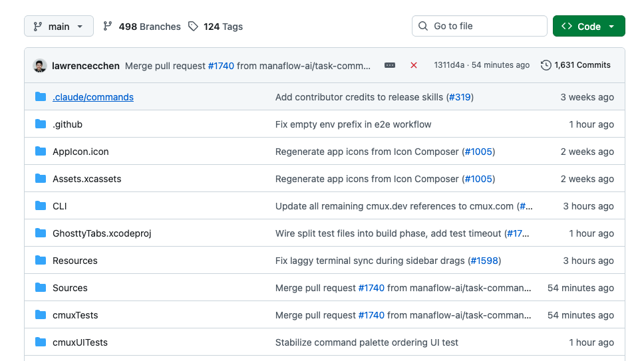This screenshot has width=644, height=361.
Task: Show failed checks via the red X icon
Action: (x=414, y=65)
